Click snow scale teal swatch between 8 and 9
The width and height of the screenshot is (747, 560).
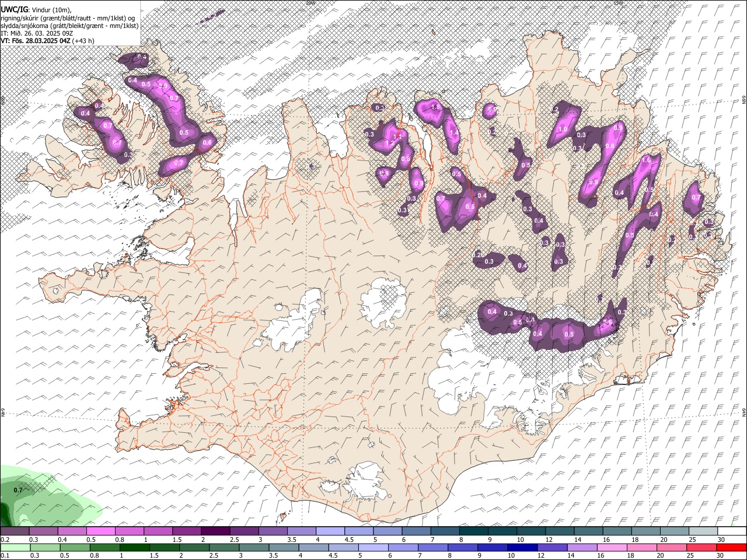pos(474,531)
